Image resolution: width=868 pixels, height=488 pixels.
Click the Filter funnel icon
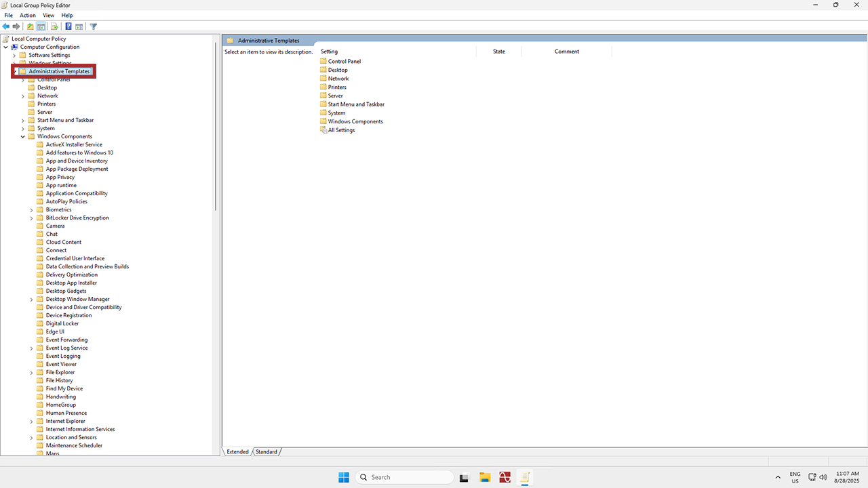point(94,26)
